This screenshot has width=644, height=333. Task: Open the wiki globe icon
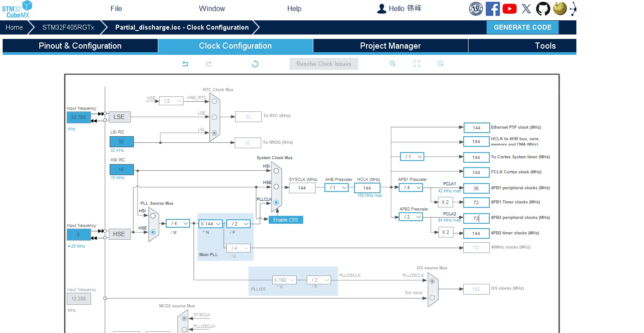pos(560,9)
